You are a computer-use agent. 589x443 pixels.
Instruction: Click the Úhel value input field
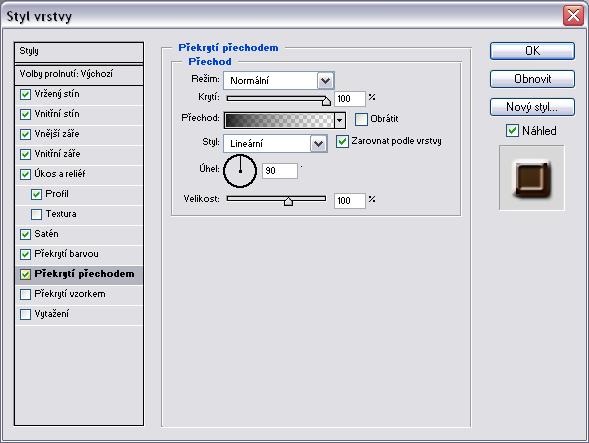click(x=279, y=171)
